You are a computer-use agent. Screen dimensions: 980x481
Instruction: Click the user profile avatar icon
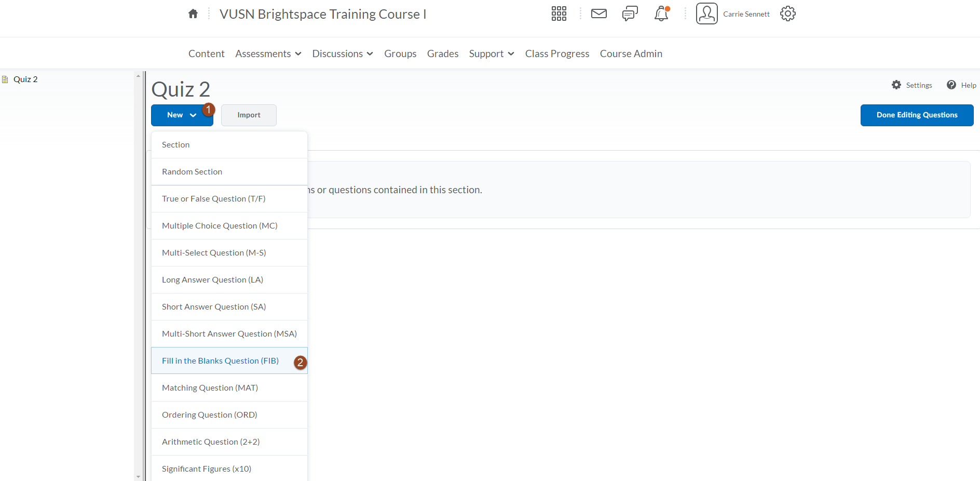(x=707, y=14)
